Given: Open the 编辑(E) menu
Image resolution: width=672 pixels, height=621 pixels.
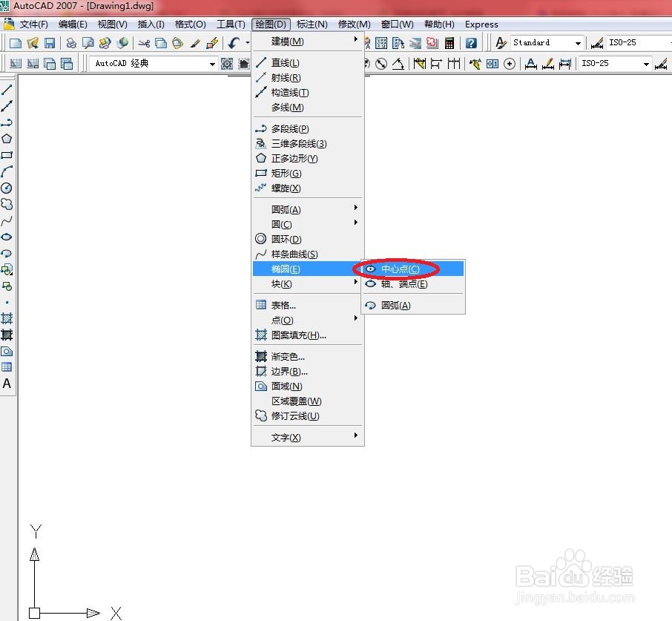Looking at the screenshot, I should point(73,24).
